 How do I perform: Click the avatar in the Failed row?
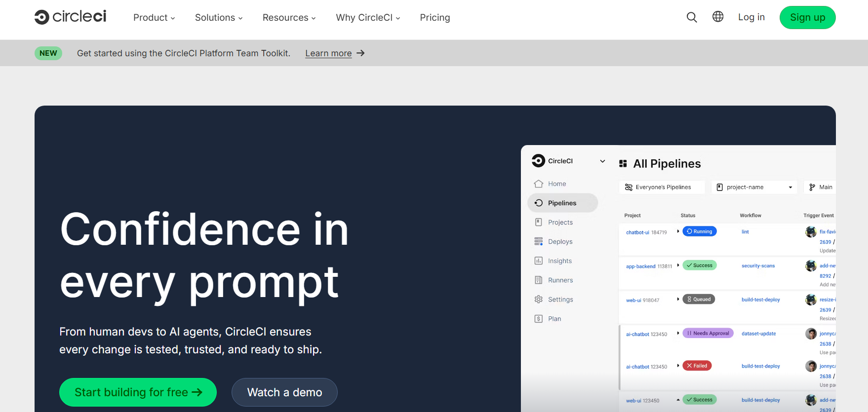pyautogui.click(x=811, y=366)
